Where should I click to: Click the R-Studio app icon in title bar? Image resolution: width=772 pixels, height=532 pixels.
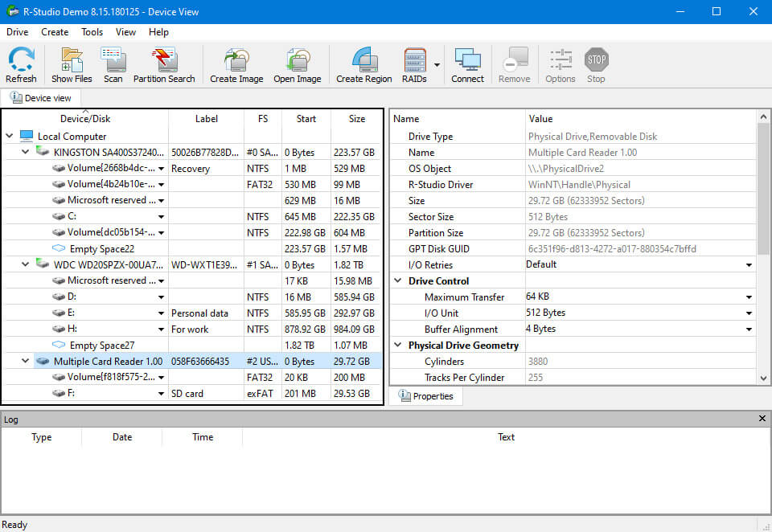click(x=13, y=10)
